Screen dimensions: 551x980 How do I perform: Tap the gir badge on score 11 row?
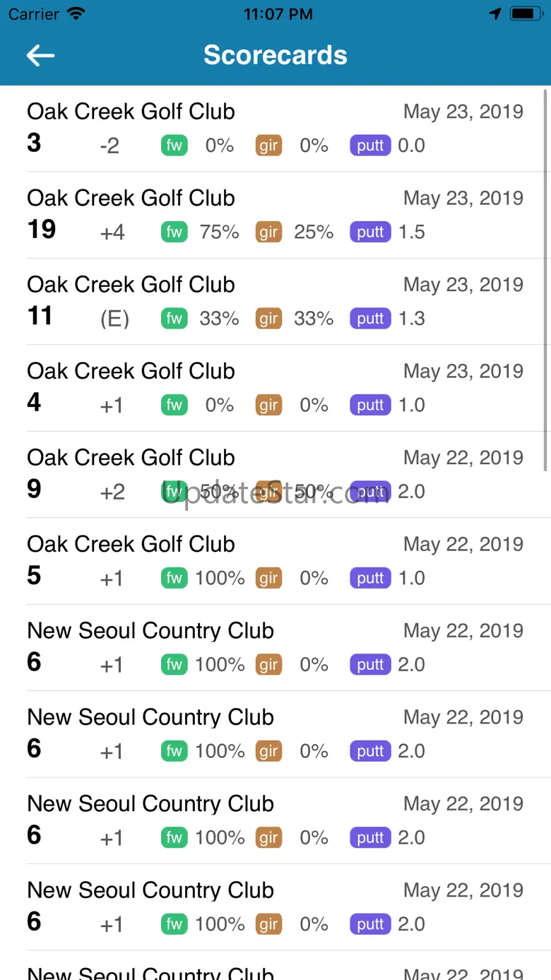[268, 319]
